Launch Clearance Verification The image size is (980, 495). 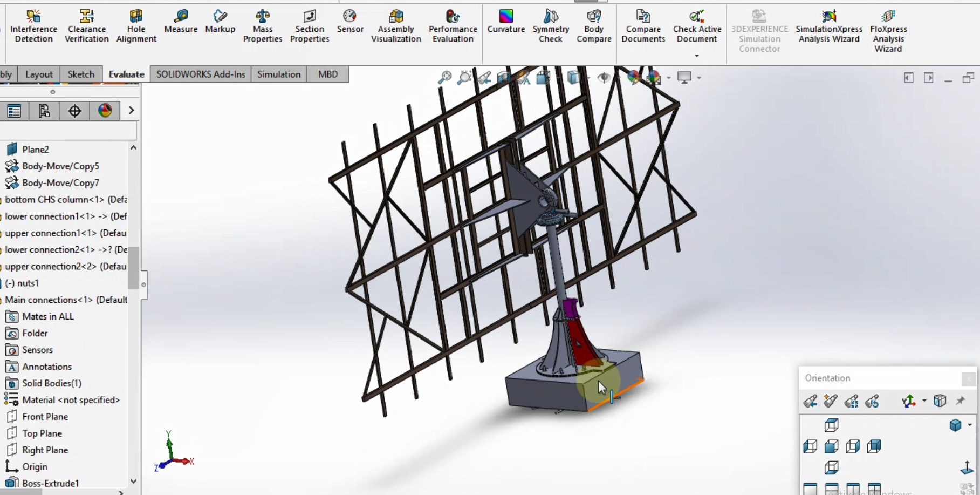(x=86, y=26)
